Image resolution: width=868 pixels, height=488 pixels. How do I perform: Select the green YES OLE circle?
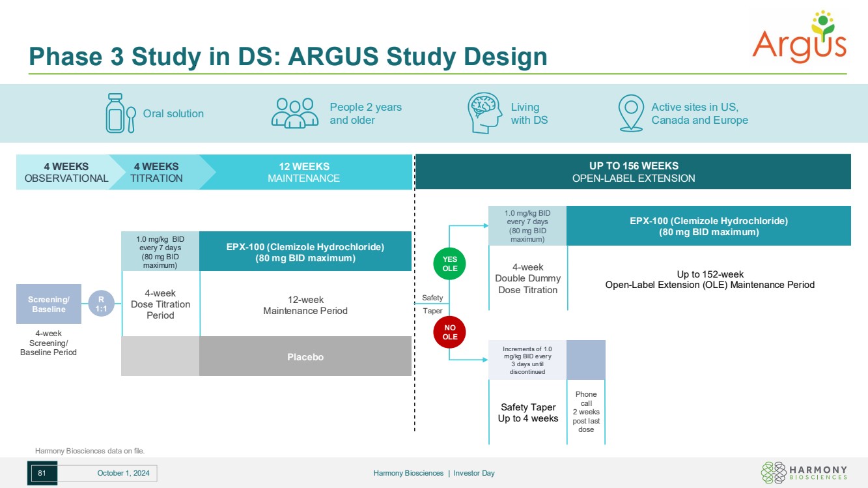pyautogui.click(x=450, y=264)
